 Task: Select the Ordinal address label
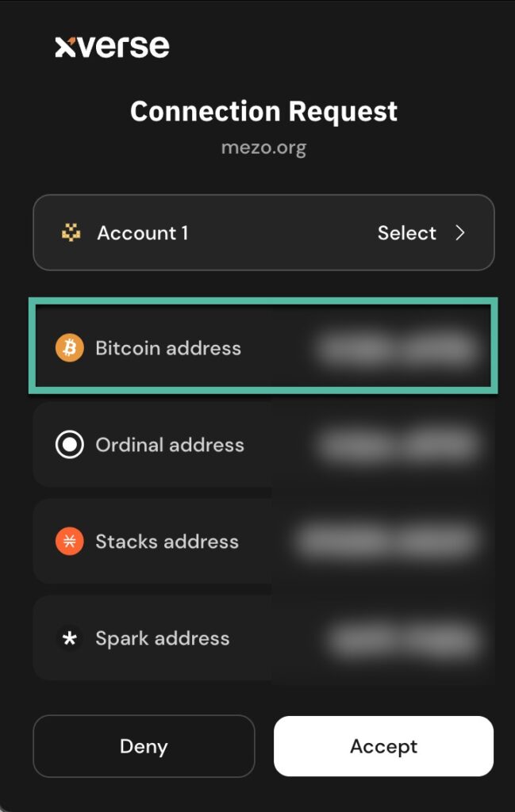click(170, 445)
